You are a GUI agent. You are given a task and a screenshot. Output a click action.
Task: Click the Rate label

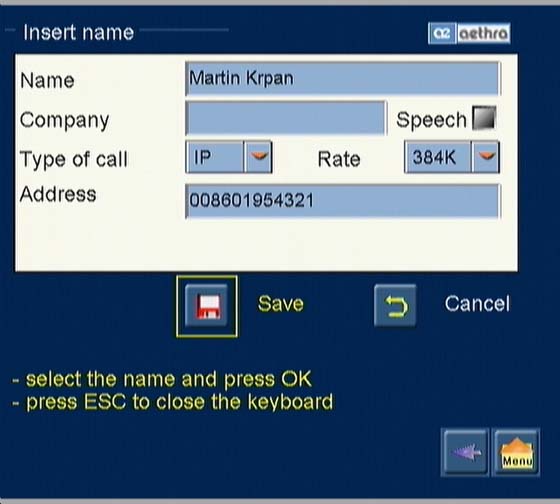339,159
